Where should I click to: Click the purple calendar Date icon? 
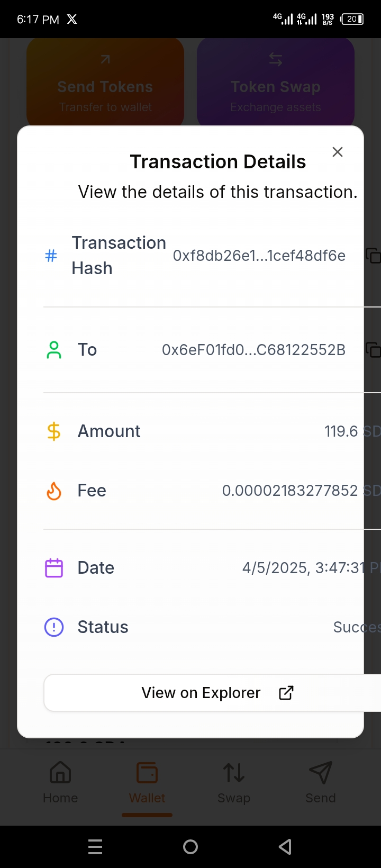coord(54,568)
